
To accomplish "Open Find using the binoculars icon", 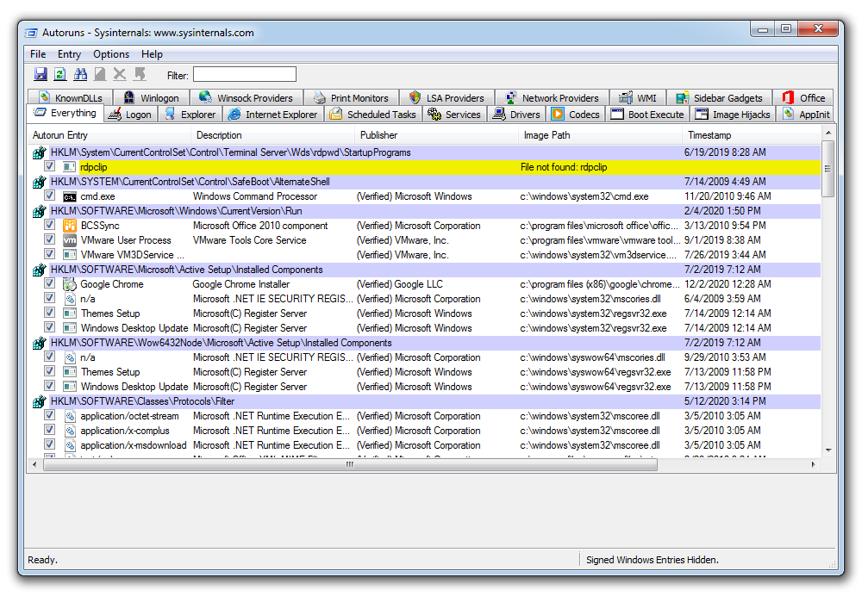I will point(80,74).
